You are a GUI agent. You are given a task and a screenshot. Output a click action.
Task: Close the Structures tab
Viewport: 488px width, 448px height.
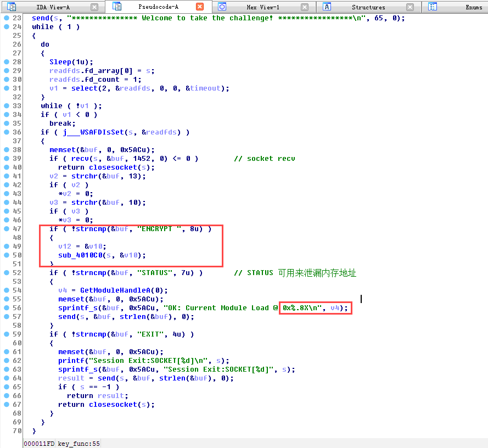[410, 7]
